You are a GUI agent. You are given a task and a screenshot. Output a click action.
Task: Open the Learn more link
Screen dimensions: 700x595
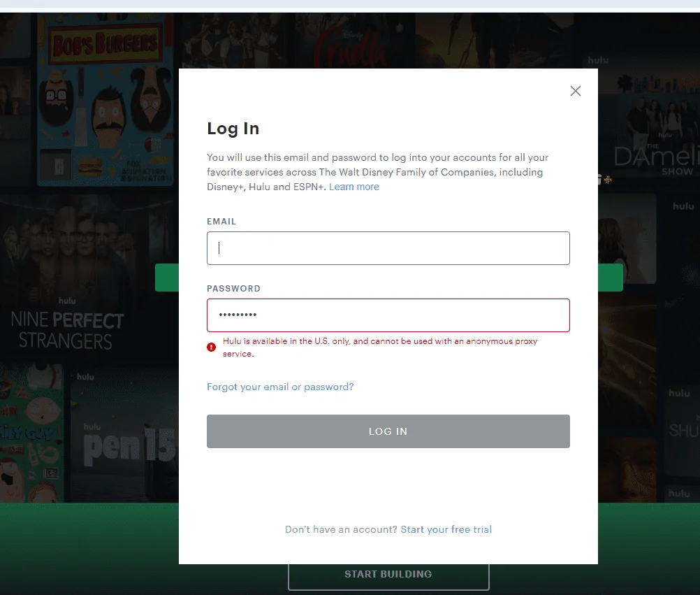click(x=353, y=187)
